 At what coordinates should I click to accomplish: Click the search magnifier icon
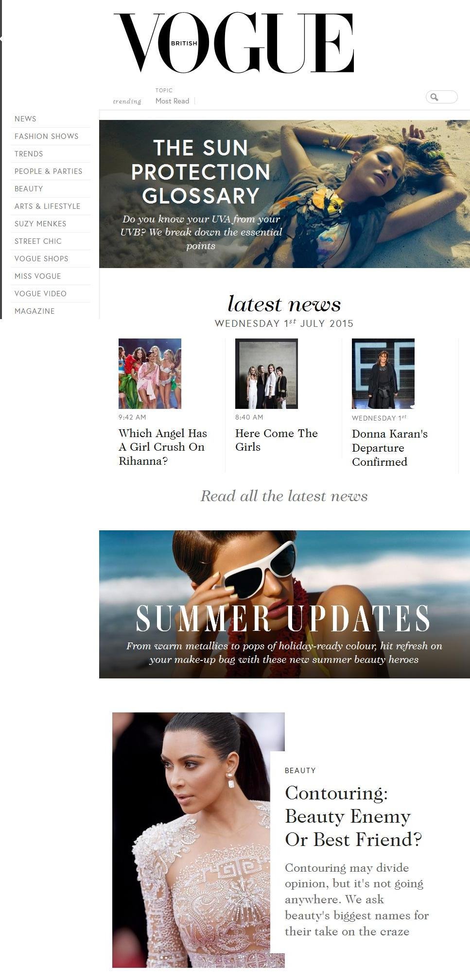click(x=434, y=97)
